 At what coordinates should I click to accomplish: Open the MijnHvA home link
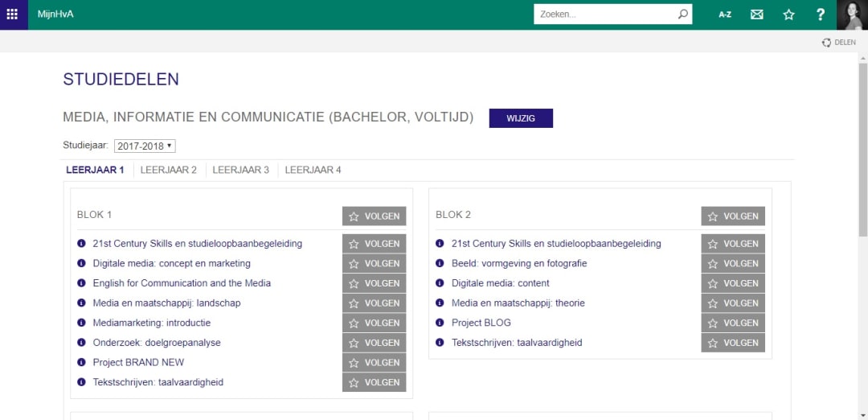(x=55, y=14)
